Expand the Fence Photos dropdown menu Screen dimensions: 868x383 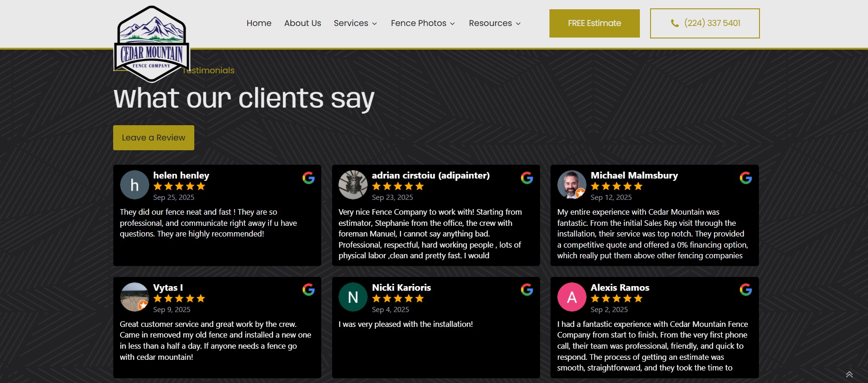422,23
